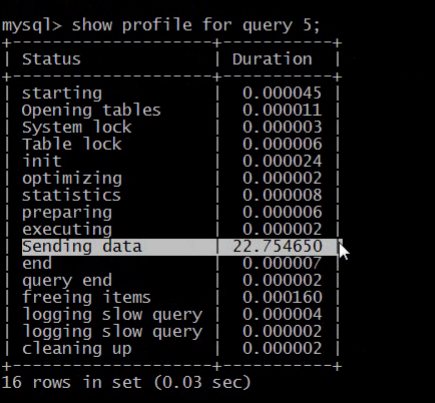Click the 'Duration' column header

pos(272,59)
